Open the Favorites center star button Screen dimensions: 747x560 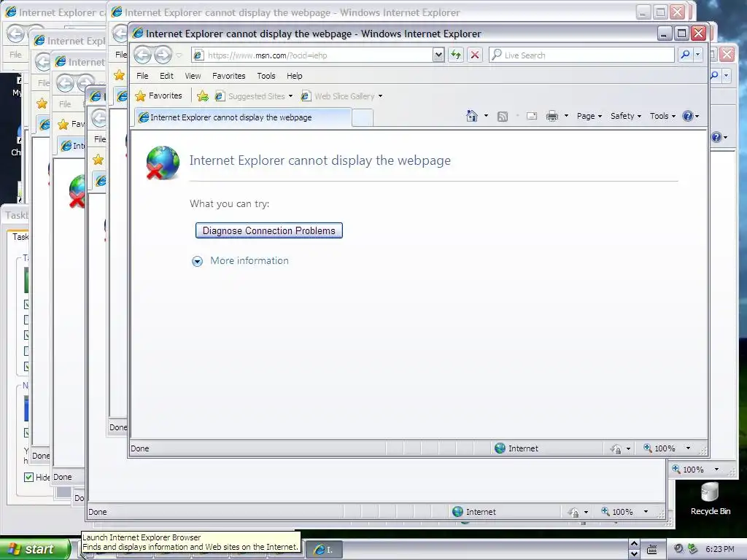(158, 96)
